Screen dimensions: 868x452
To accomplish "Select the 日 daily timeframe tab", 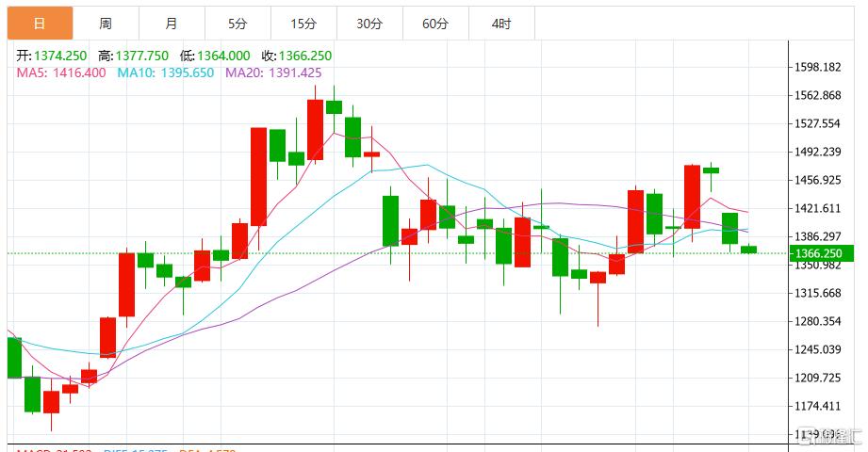I will click(x=40, y=24).
